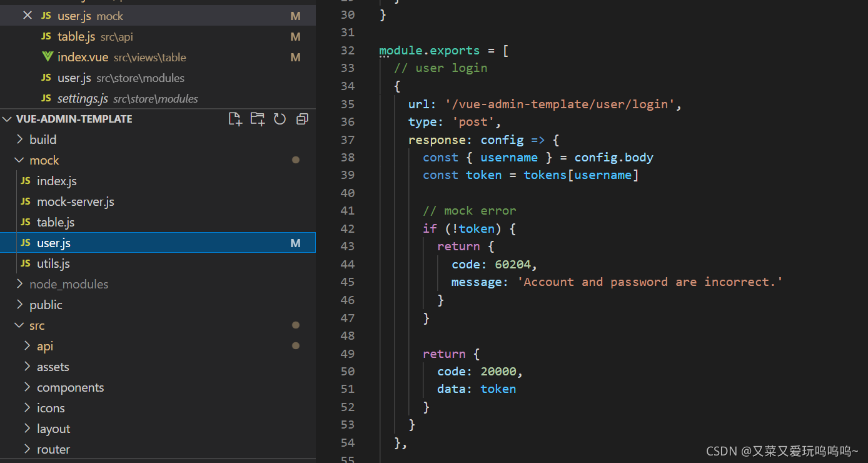Click line number 42 in the gutter
This screenshot has height=463, width=868.
[x=348, y=228]
